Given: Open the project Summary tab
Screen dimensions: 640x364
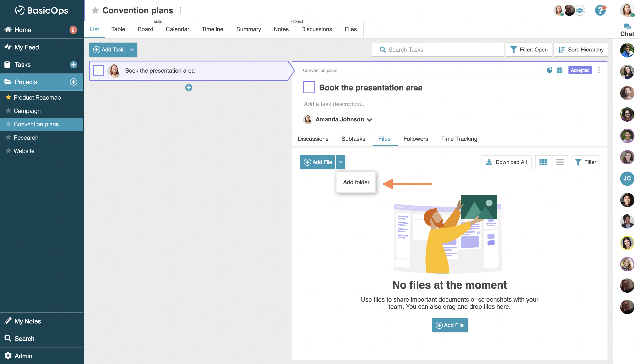Looking at the screenshot, I should point(248,29).
